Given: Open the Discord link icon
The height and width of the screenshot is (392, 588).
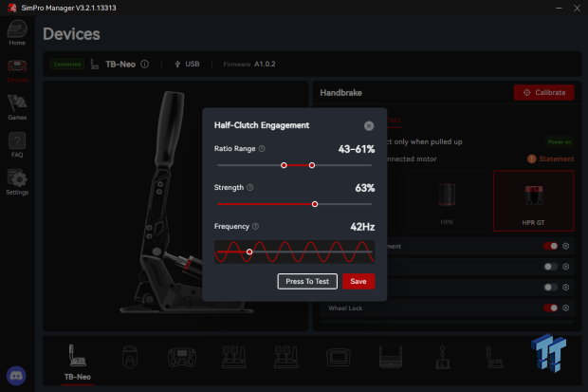Looking at the screenshot, I should [16, 376].
